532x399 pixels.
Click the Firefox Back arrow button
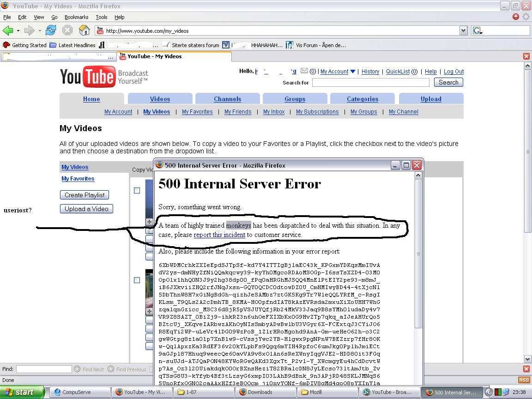point(8,30)
